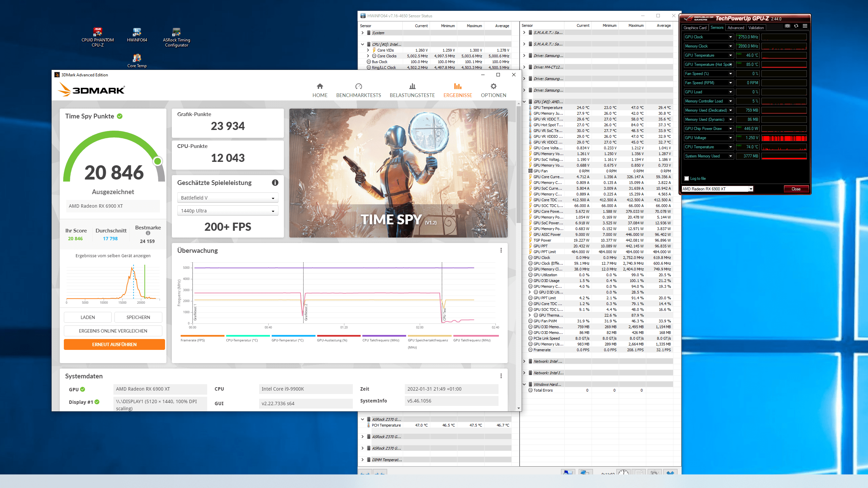Open the Systemdaten three-dot menu

pos(501,376)
